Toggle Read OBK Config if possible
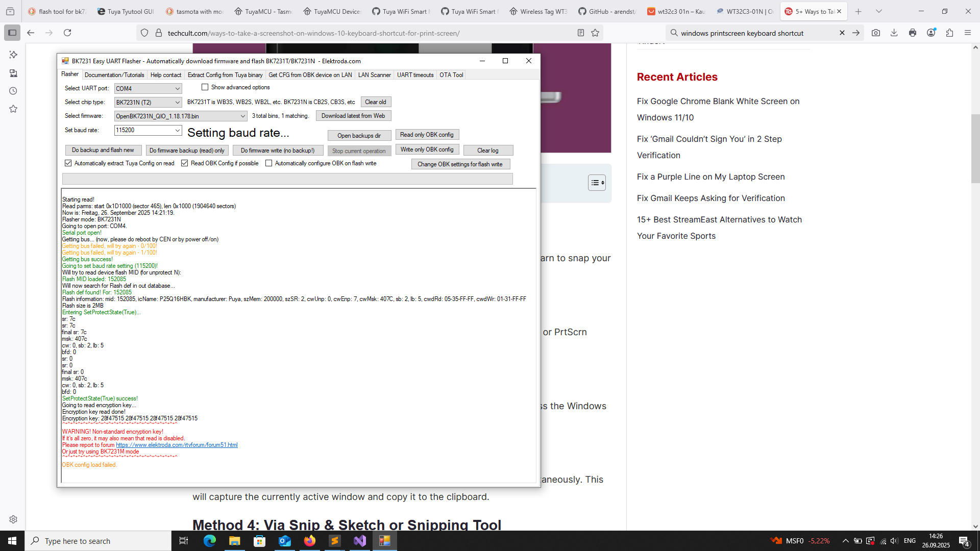The height and width of the screenshot is (551, 980). pos(184,163)
